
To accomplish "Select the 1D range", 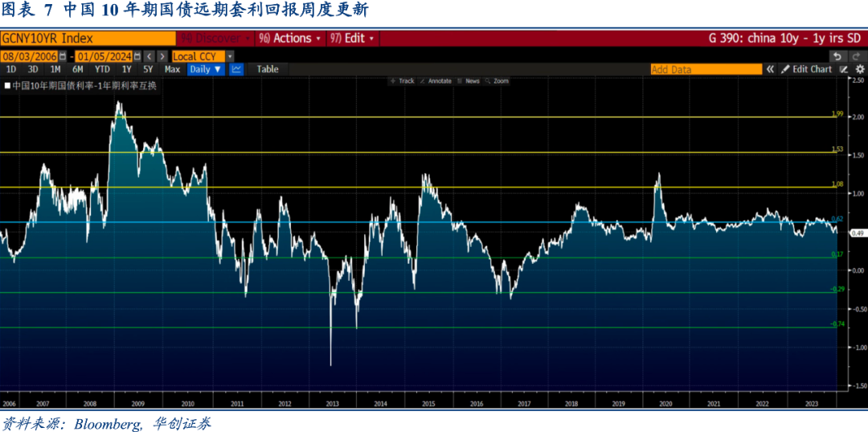I will (x=11, y=69).
